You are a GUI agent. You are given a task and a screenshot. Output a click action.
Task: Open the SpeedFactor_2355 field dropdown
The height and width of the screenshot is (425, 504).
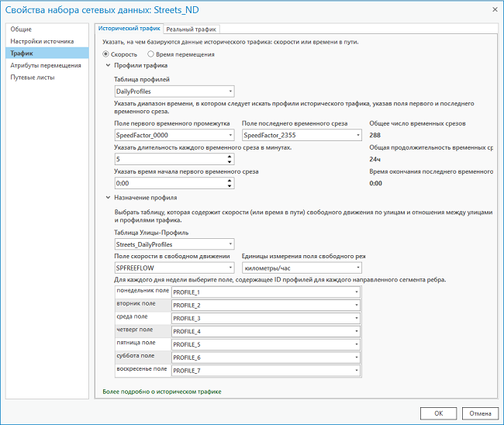(302, 136)
